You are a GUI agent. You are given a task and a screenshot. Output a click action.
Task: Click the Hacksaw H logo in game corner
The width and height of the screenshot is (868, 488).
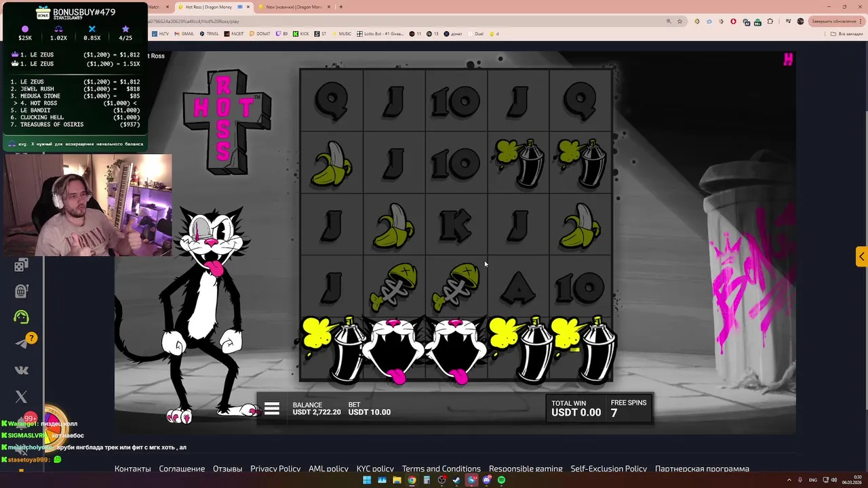pos(787,60)
